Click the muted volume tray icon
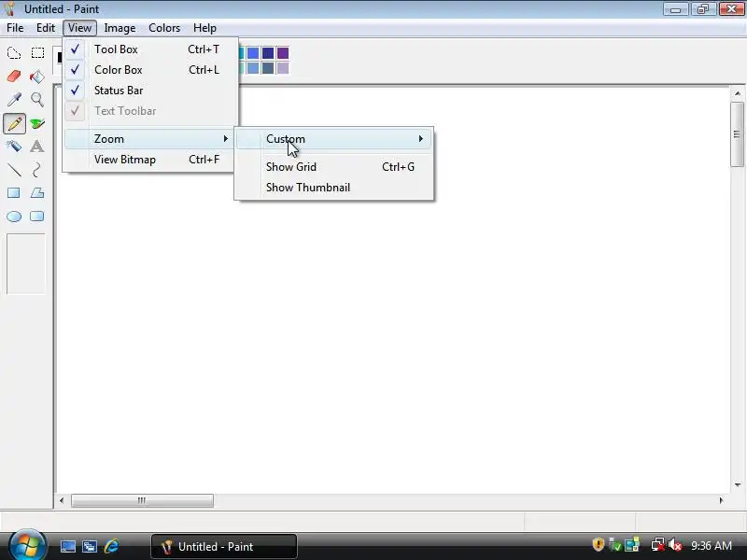 [674, 545]
